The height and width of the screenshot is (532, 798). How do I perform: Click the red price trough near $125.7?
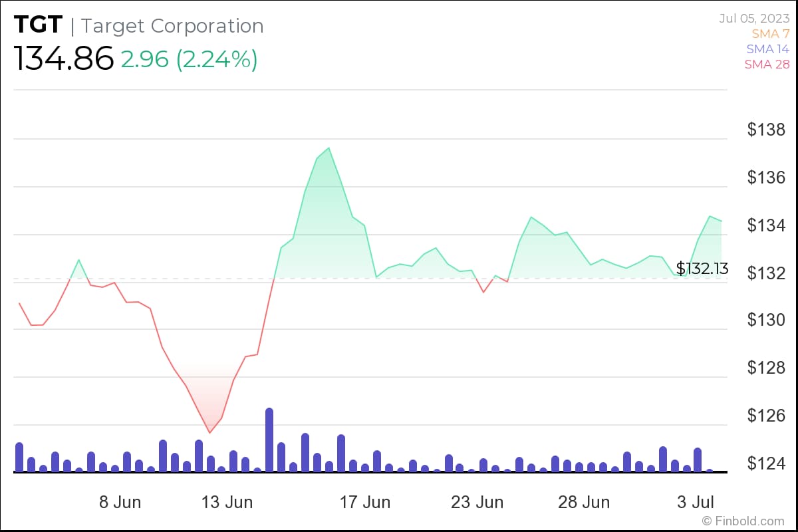coord(209,433)
